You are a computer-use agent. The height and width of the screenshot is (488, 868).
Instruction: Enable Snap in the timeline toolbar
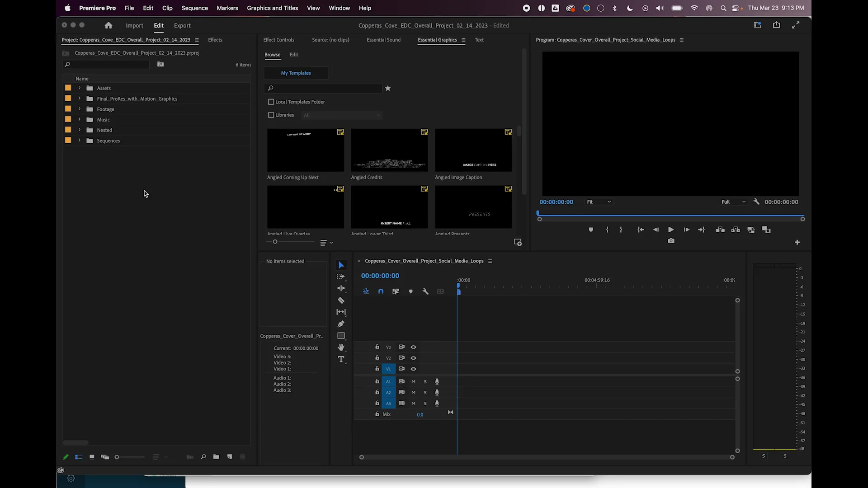point(381,291)
